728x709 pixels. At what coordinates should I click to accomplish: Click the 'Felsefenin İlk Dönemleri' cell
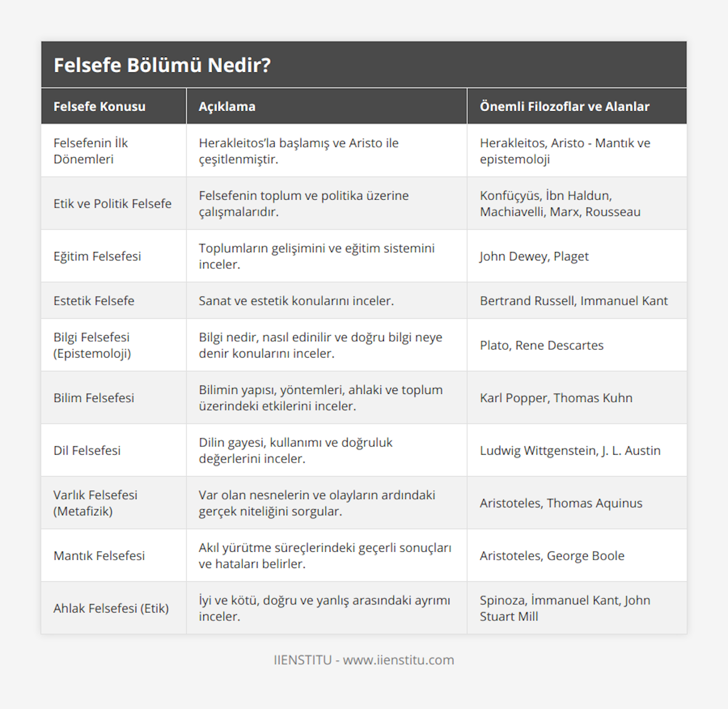[91, 151]
